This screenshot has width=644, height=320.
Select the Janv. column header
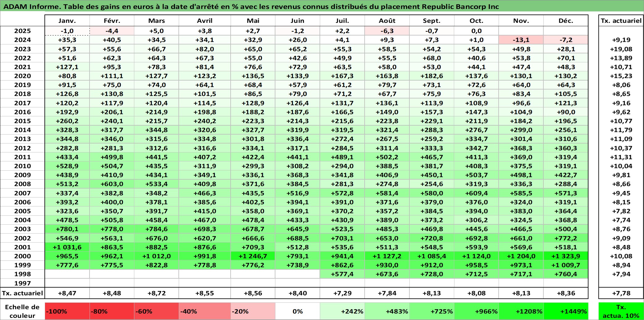(67, 21)
